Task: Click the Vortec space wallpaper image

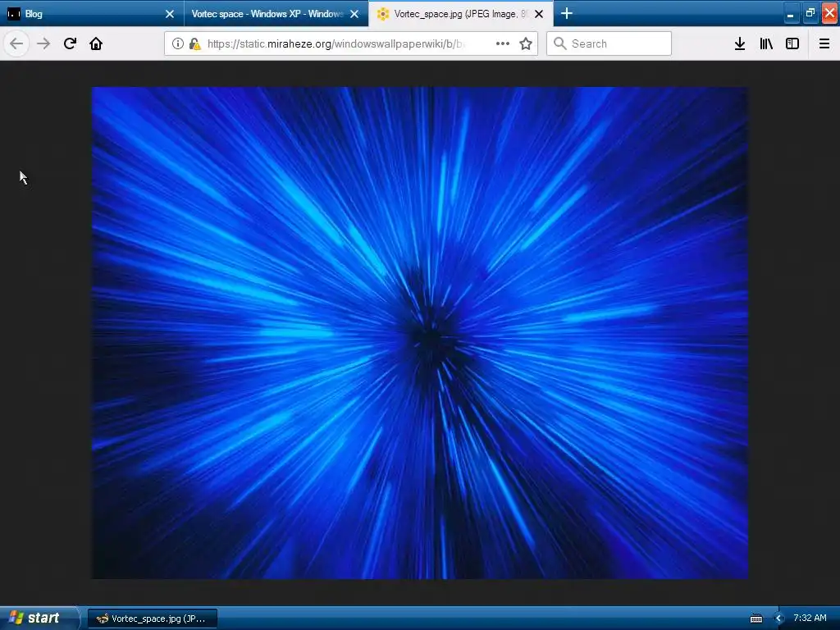Action: coord(420,333)
